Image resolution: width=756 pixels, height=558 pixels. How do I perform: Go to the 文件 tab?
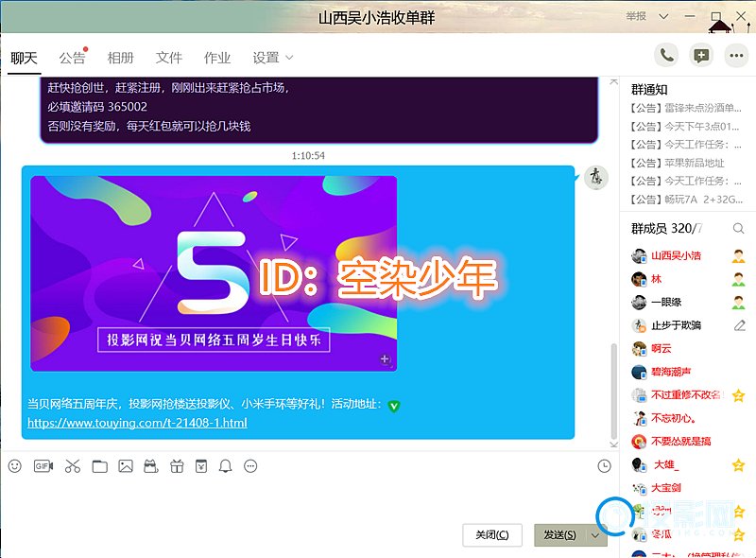pos(169,58)
